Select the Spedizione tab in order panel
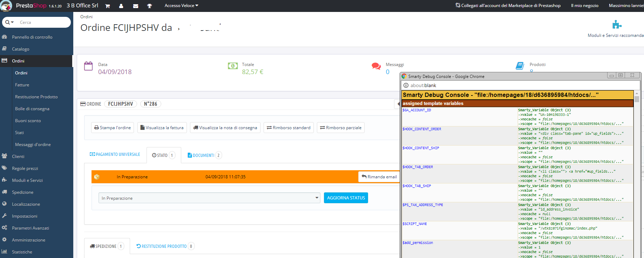 pos(107,246)
